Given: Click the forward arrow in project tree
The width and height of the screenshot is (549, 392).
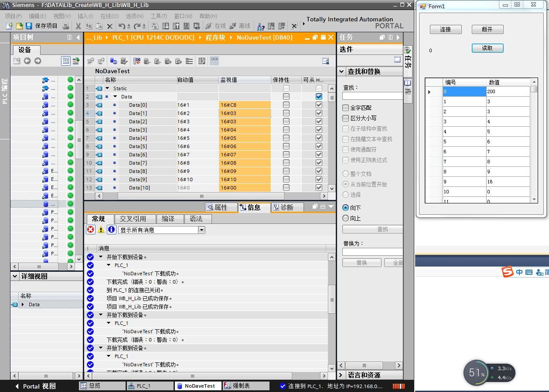Looking at the screenshot, I should pos(38,61).
